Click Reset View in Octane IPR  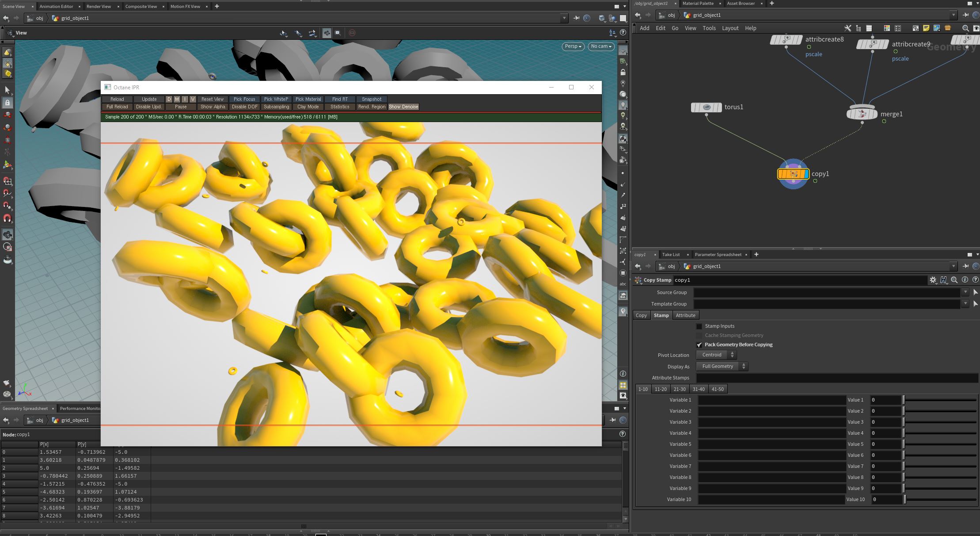(x=213, y=99)
